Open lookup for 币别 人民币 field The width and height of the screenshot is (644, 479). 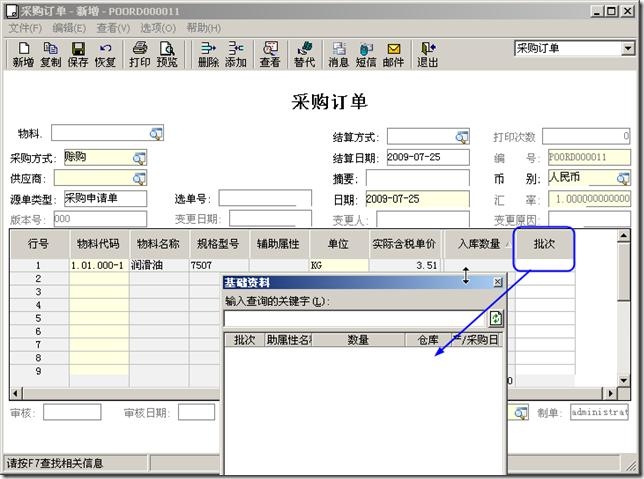(x=623, y=178)
